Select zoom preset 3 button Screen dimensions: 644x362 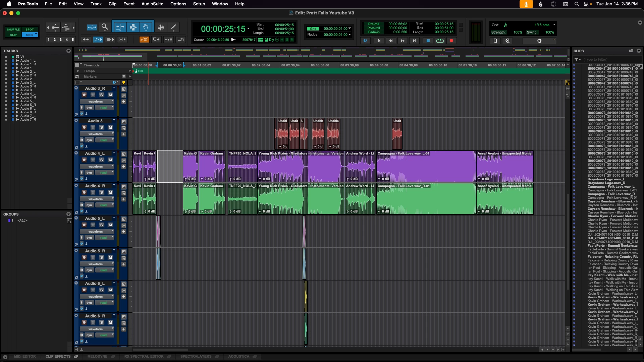[60, 40]
